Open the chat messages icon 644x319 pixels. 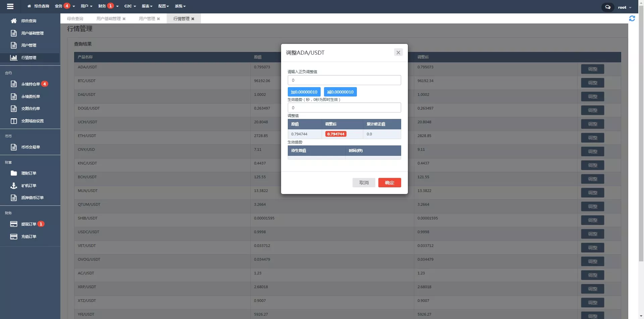click(607, 7)
